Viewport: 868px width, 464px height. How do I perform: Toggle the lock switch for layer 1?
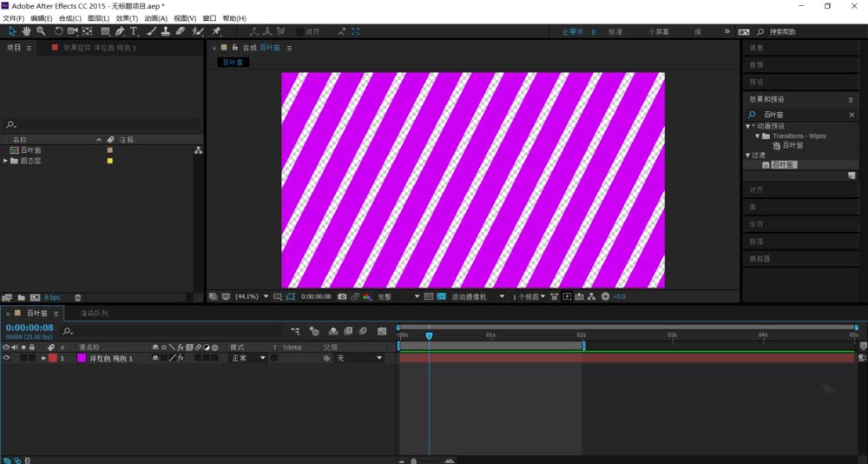tap(31, 358)
